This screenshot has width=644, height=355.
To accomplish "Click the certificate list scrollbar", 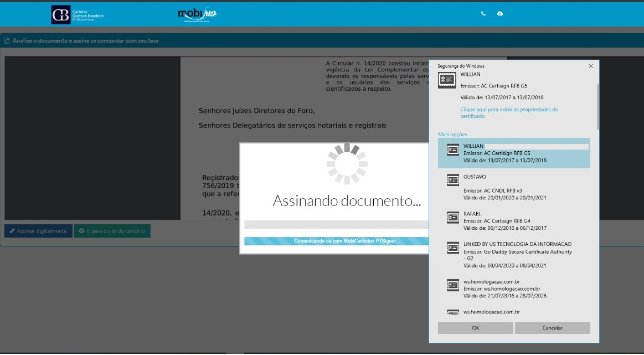I will coord(598,107).
